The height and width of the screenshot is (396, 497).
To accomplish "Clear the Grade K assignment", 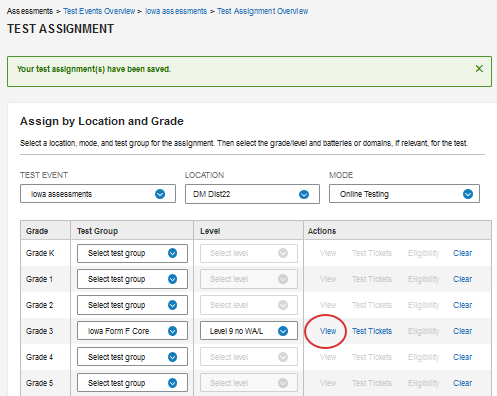I will (x=462, y=253).
